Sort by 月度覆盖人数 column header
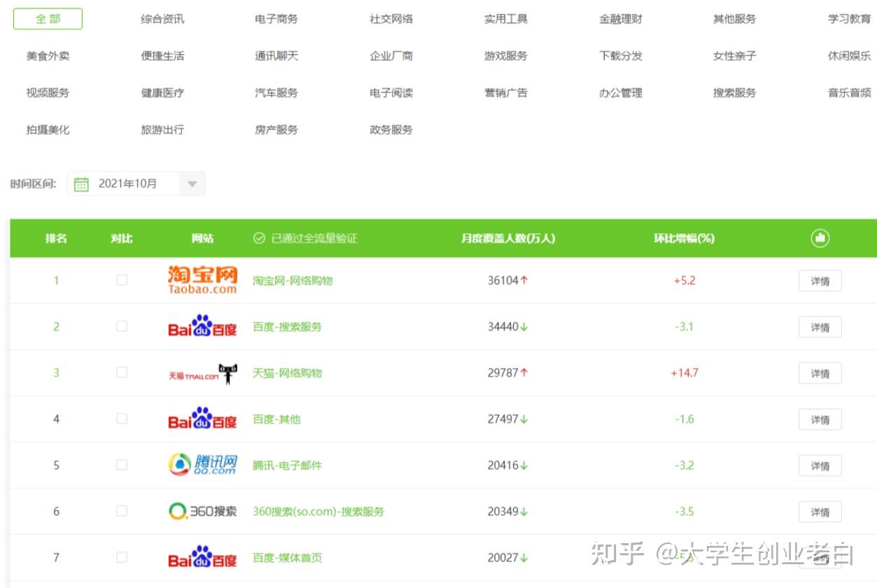This screenshot has height=588, width=877. coord(507,239)
